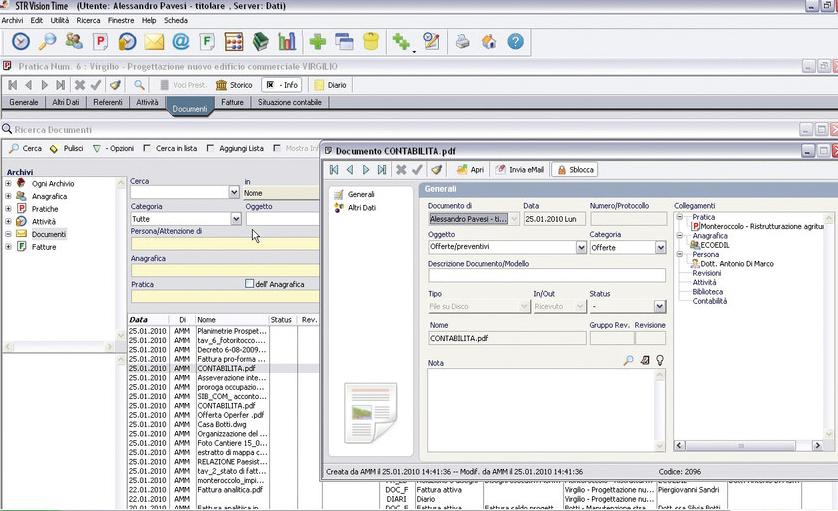Image resolution: width=838 pixels, height=511 pixels.
Task: Click the printer icon in main toolbar
Action: [463, 41]
